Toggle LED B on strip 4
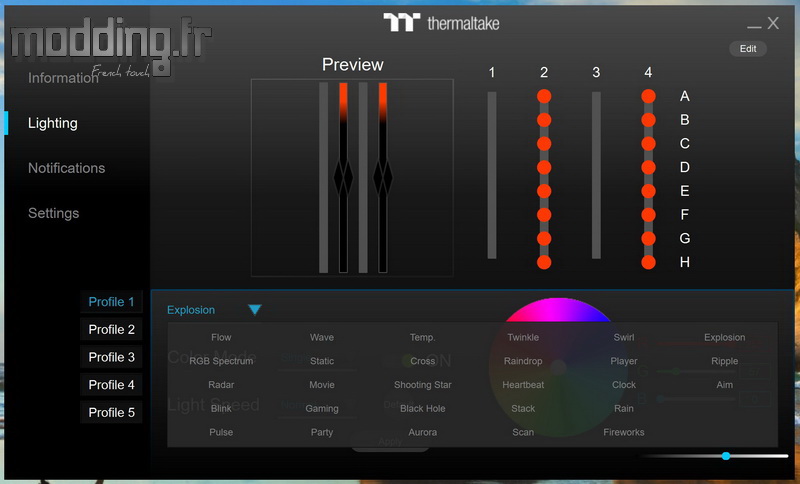The height and width of the screenshot is (484, 800). 648,120
